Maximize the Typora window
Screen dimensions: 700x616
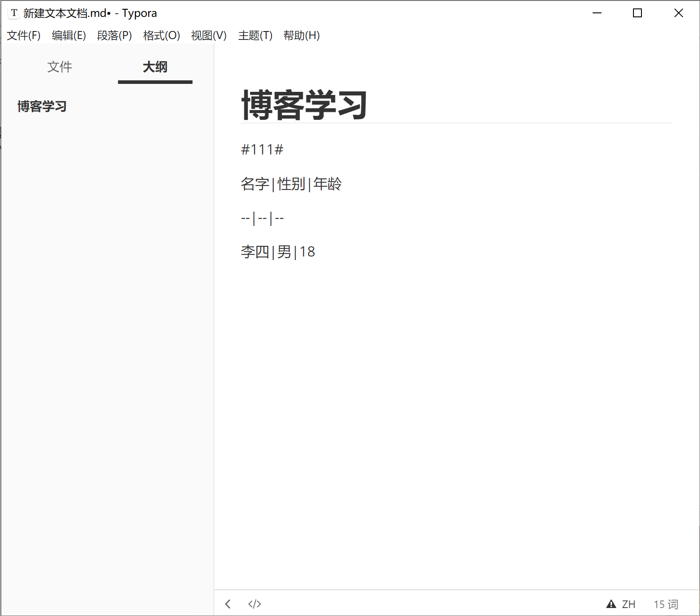tap(637, 13)
